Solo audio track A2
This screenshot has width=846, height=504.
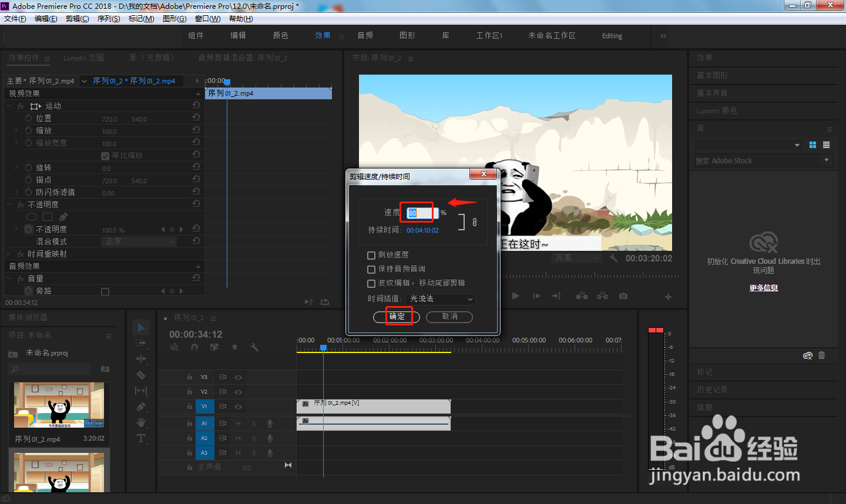[x=254, y=438]
